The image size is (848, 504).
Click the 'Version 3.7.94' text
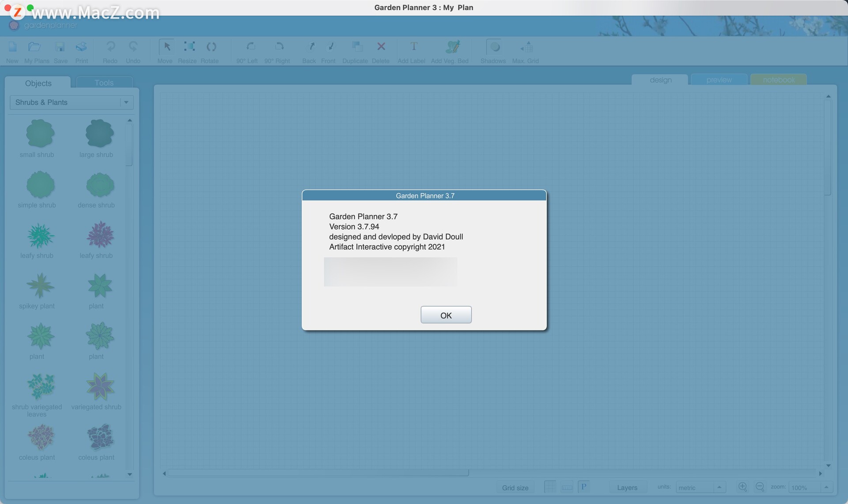(354, 227)
